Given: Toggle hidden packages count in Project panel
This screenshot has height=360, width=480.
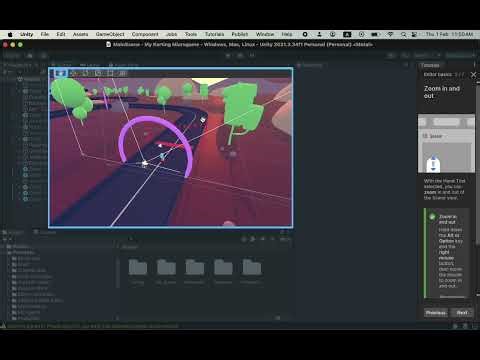Looking at the screenshot, I should [x=285, y=239].
